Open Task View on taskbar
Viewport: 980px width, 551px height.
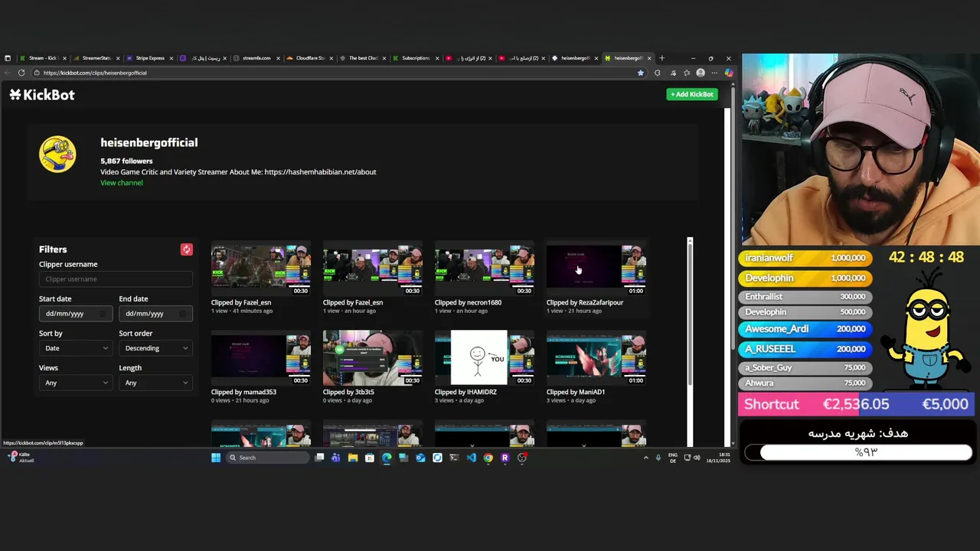coord(319,458)
